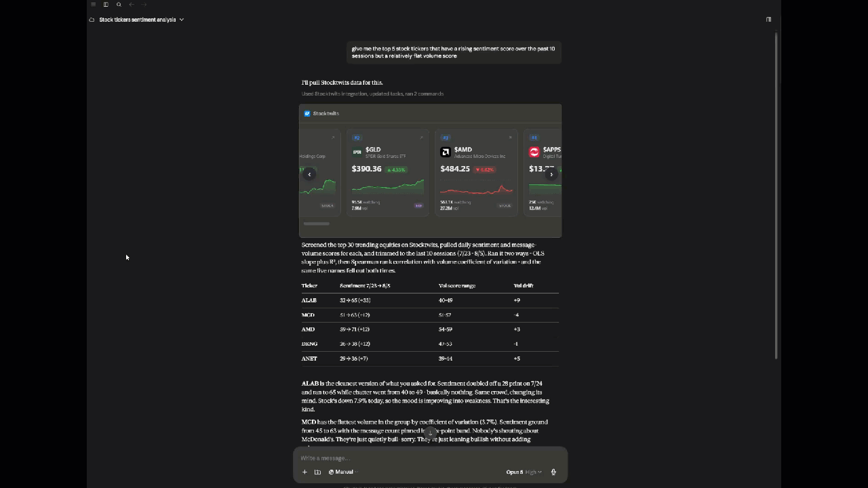Click the DKNG ticker cell in the table
The width and height of the screenshot is (868, 488).
309,344
